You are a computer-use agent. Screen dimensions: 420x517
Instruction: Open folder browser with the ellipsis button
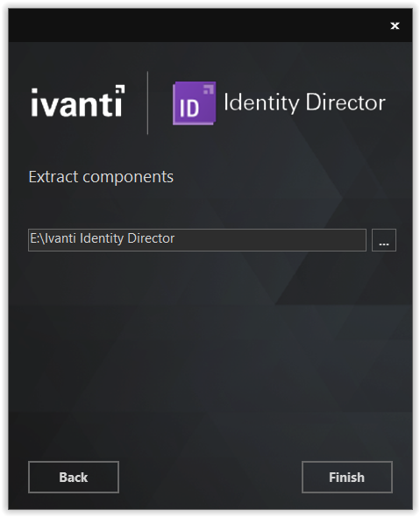384,240
